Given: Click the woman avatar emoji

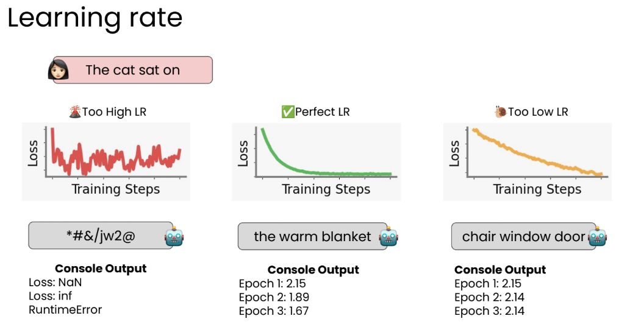Looking at the screenshot, I should coord(59,70).
